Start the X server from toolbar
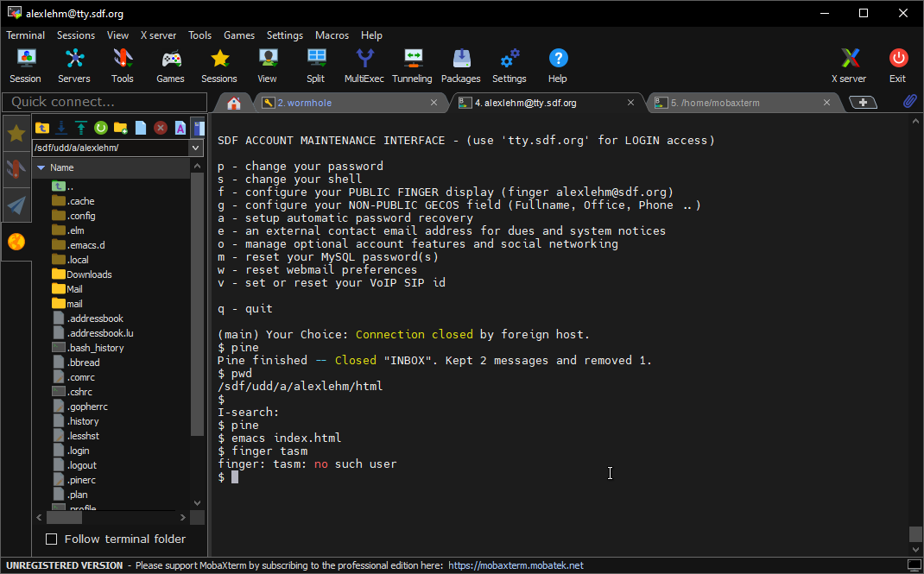924x574 pixels. [848, 66]
